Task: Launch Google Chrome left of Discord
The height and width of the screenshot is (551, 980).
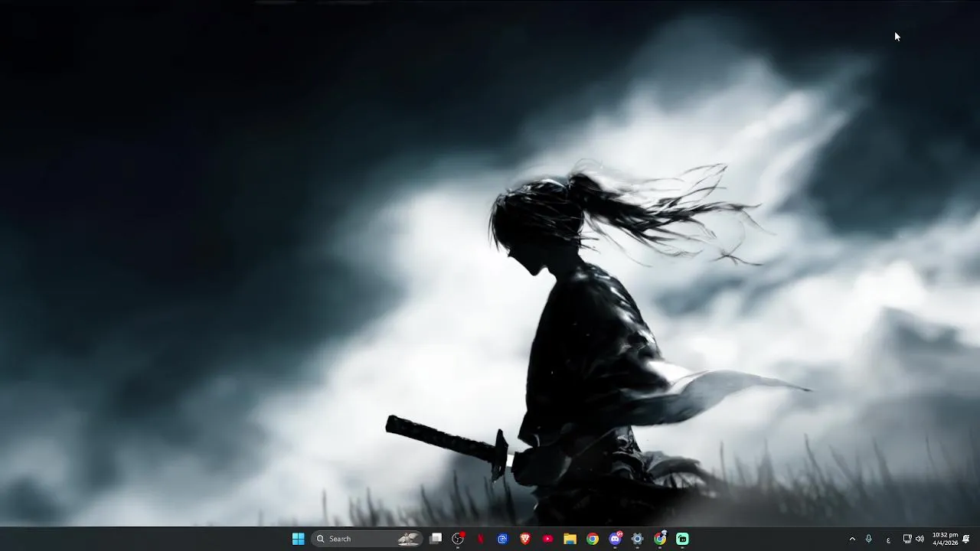Action: point(593,539)
